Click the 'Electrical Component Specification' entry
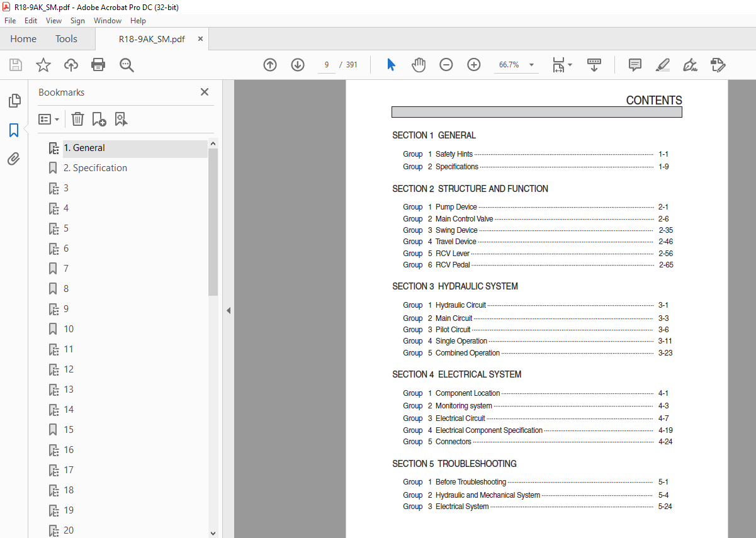This screenshot has width=756, height=538. (489, 430)
